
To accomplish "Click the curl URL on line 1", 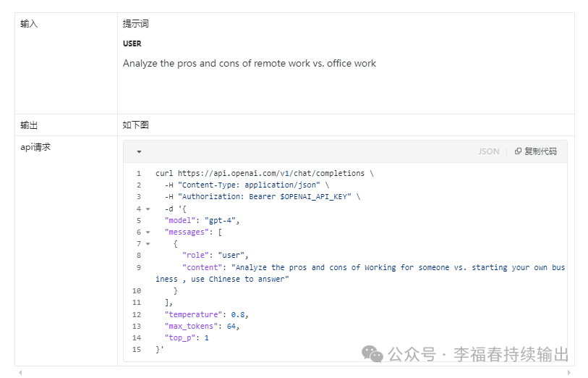I will point(270,173).
